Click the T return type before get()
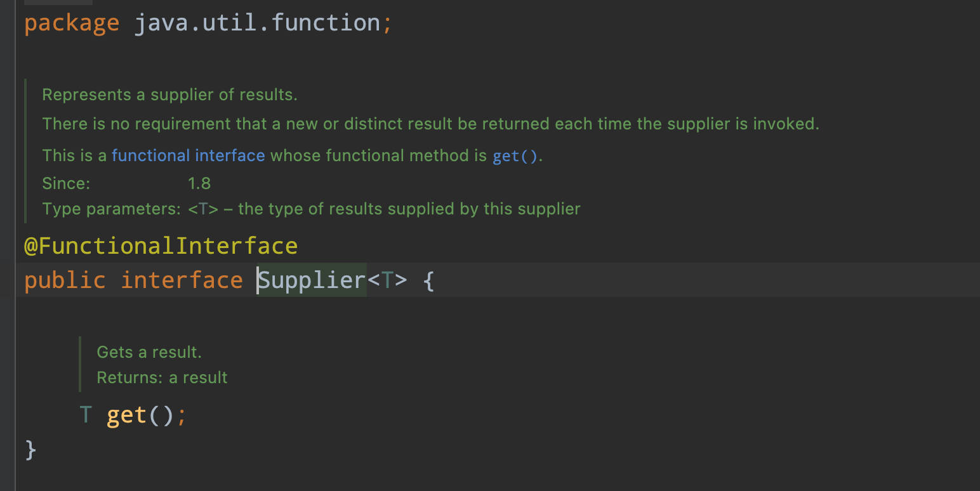This screenshot has width=980, height=491. 86,416
